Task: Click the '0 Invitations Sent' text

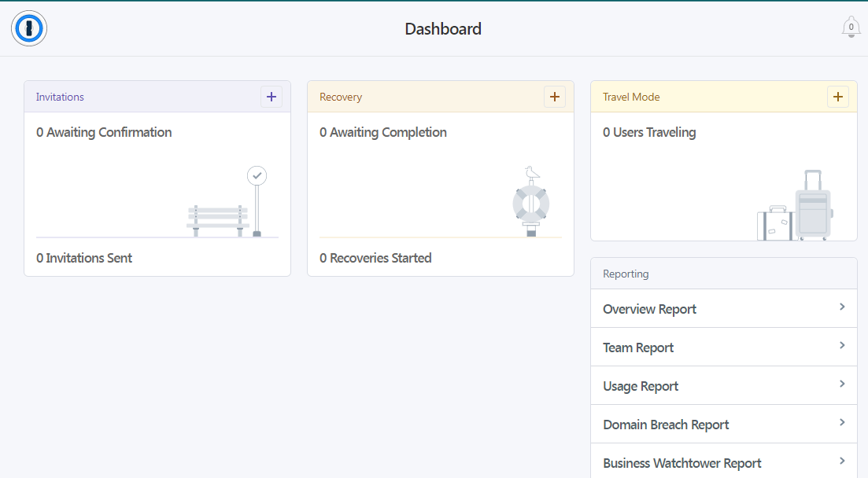Action: tap(84, 258)
